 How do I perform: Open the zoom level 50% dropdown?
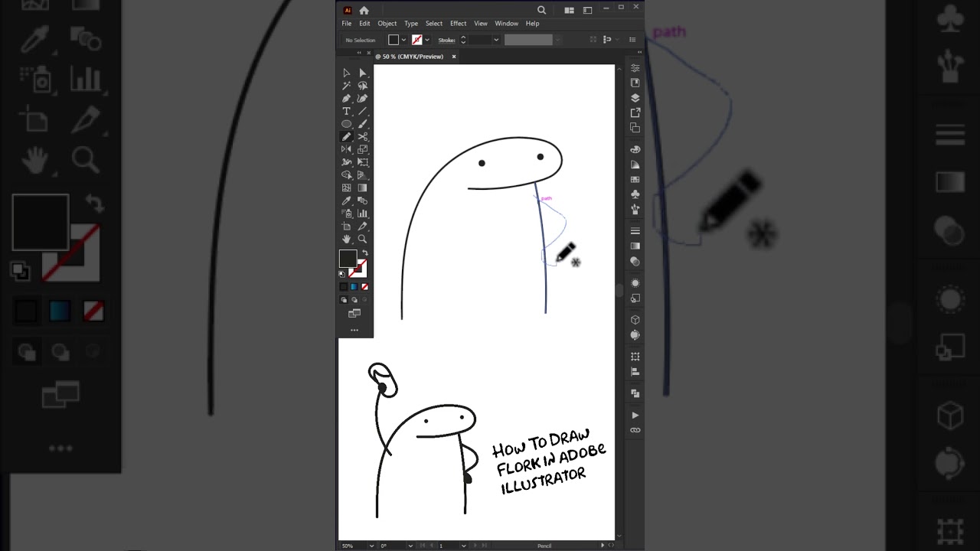[x=372, y=546]
